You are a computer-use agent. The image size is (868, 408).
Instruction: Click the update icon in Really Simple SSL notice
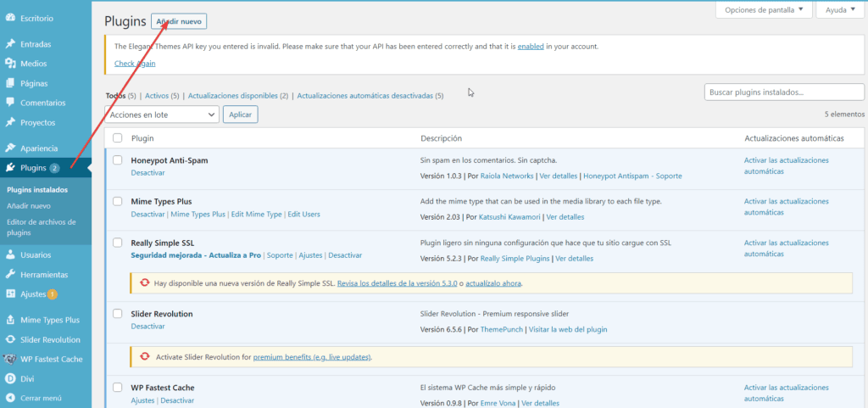click(145, 283)
